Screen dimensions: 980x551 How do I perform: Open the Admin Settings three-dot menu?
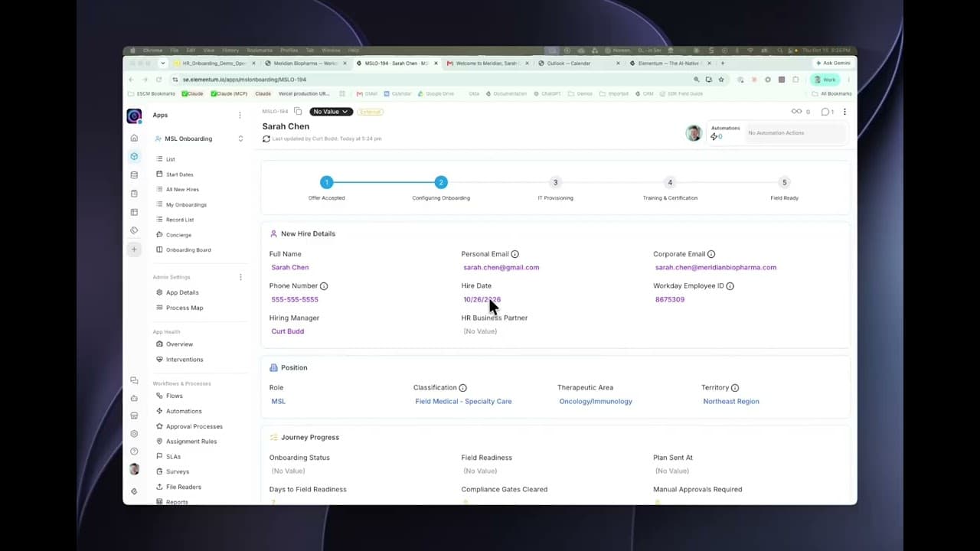click(240, 277)
